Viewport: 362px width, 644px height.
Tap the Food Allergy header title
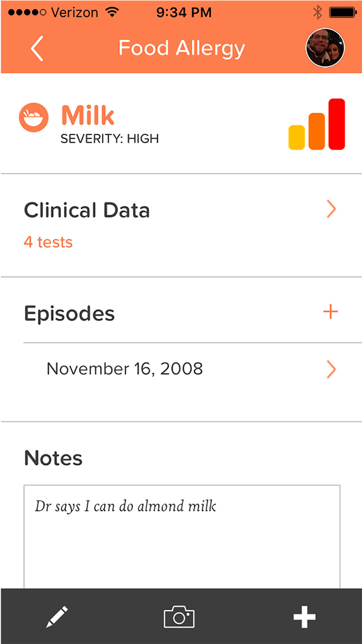pyautogui.click(x=182, y=48)
